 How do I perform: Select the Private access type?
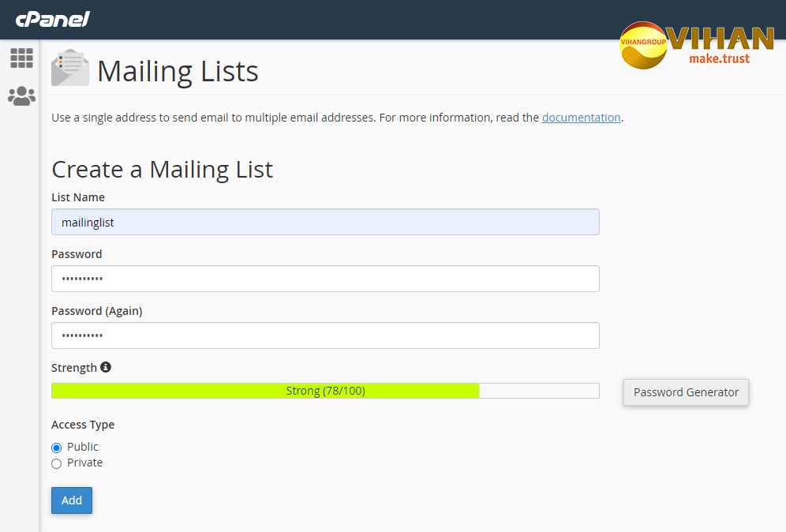[x=56, y=463]
